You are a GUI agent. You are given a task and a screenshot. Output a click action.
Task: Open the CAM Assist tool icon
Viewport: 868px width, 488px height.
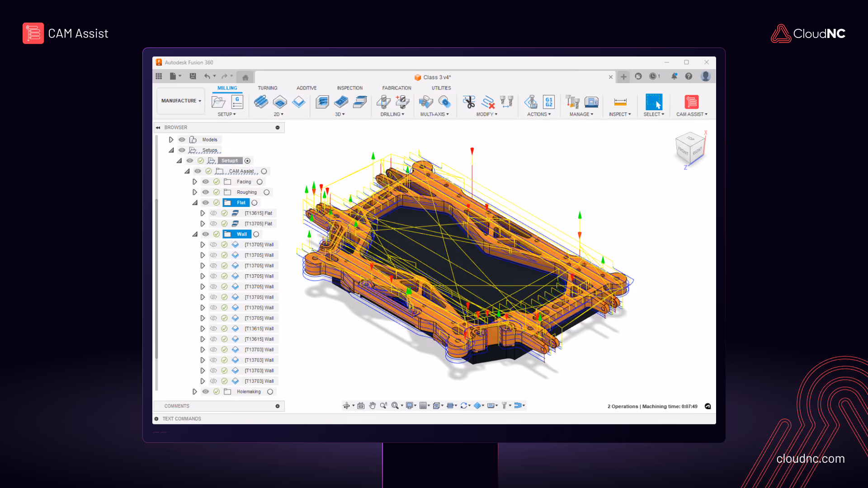coord(691,102)
